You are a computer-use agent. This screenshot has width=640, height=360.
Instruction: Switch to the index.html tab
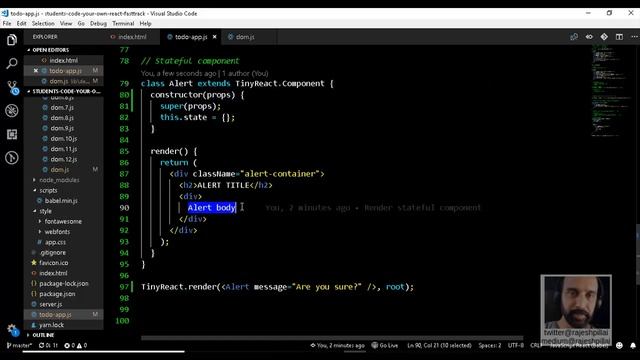point(132,37)
